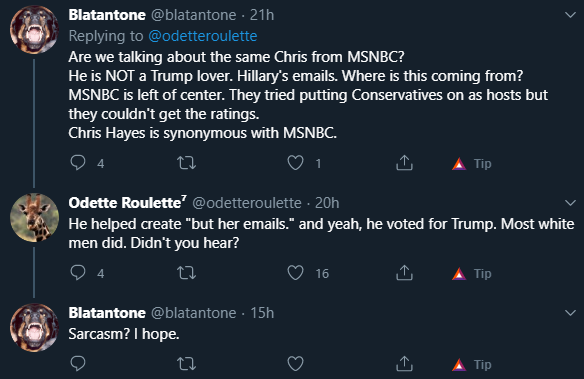Open the @odetteroulette mention link
Screen dimensions: 584x379
tap(203, 36)
